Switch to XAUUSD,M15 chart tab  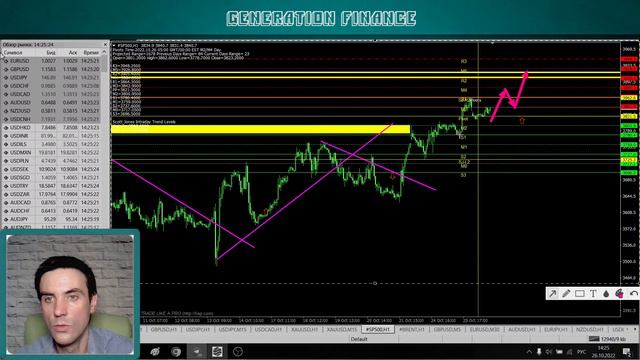pos(342,329)
